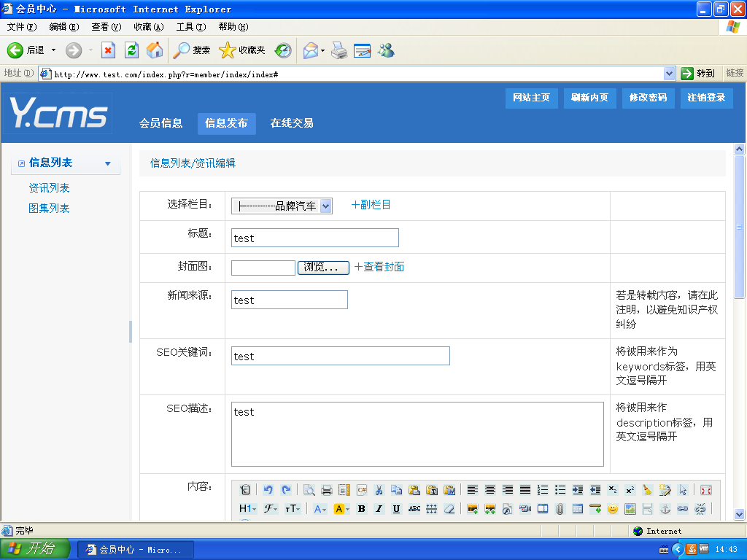747x560 pixels.
Task: Click the eraser Remove Format icon
Action: [x=449, y=508]
